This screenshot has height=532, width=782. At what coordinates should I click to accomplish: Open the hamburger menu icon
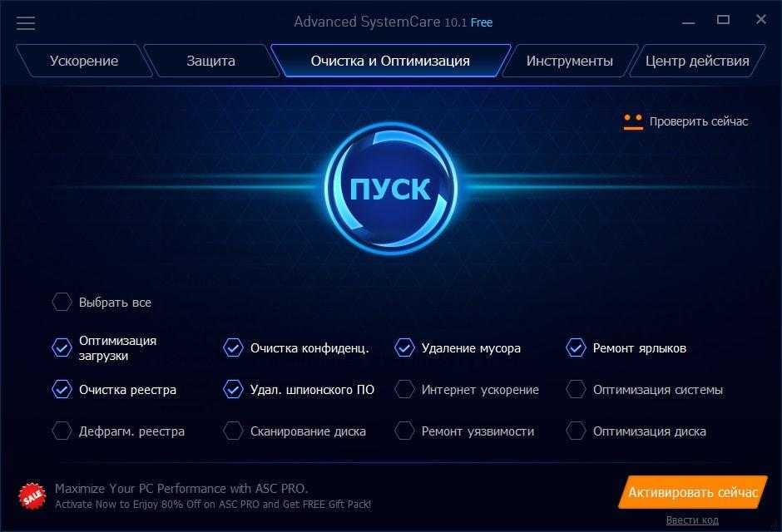(x=26, y=23)
